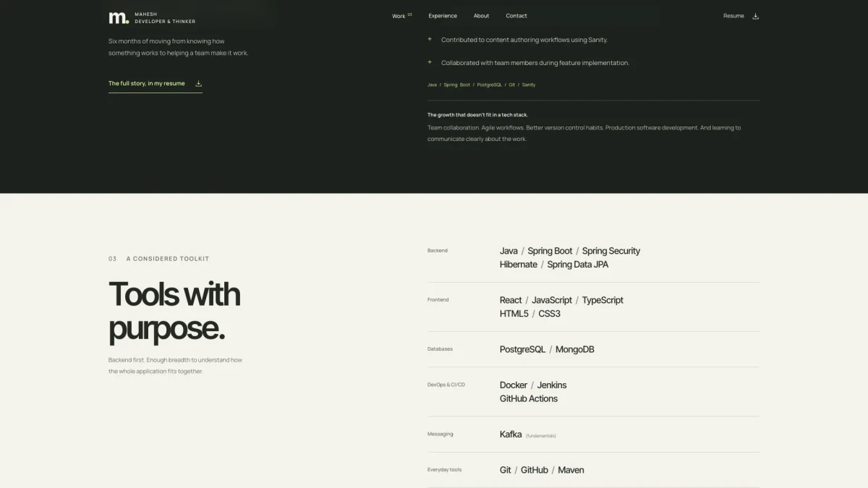Screen dimensions: 868x488
Task: Go to the Experience nav item
Action: tap(443, 16)
